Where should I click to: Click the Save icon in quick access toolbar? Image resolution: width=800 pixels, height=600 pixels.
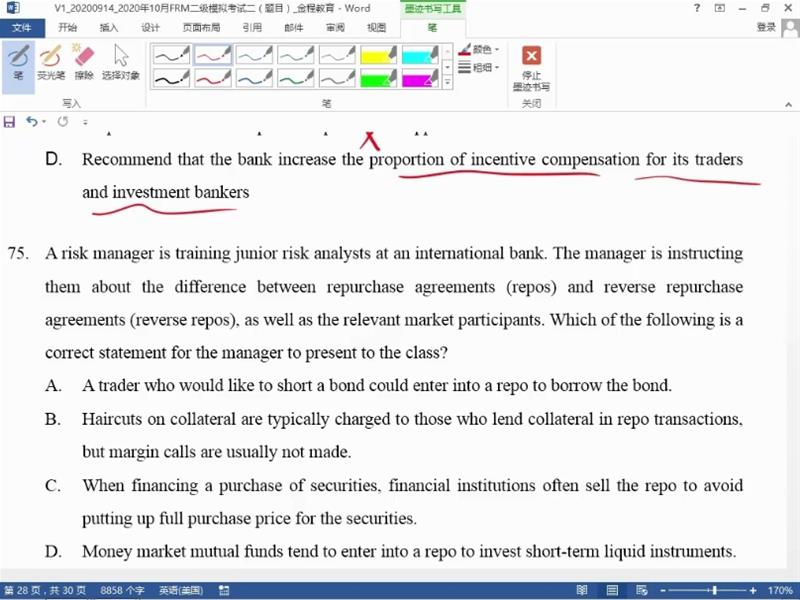pos(10,121)
